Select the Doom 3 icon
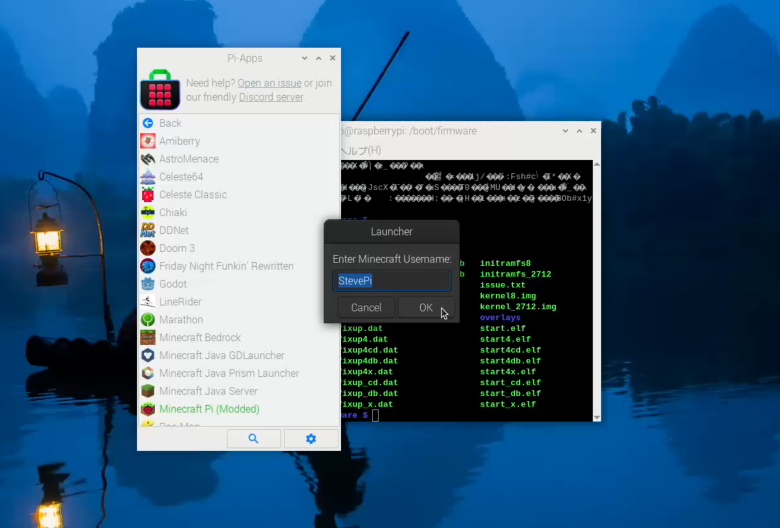This screenshot has height=528, width=780. pyautogui.click(x=148, y=248)
